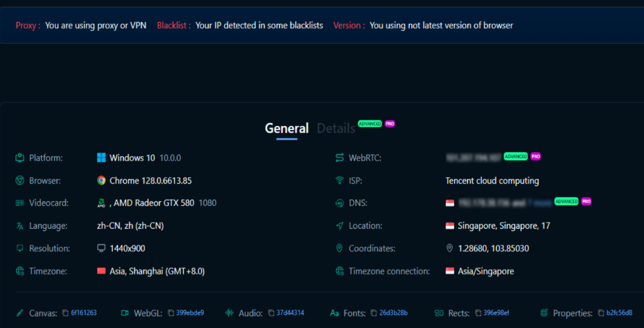Image resolution: width=644 pixels, height=328 pixels.
Task: Click the ADVANCED badge next to Details
Action: pos(370,124)
